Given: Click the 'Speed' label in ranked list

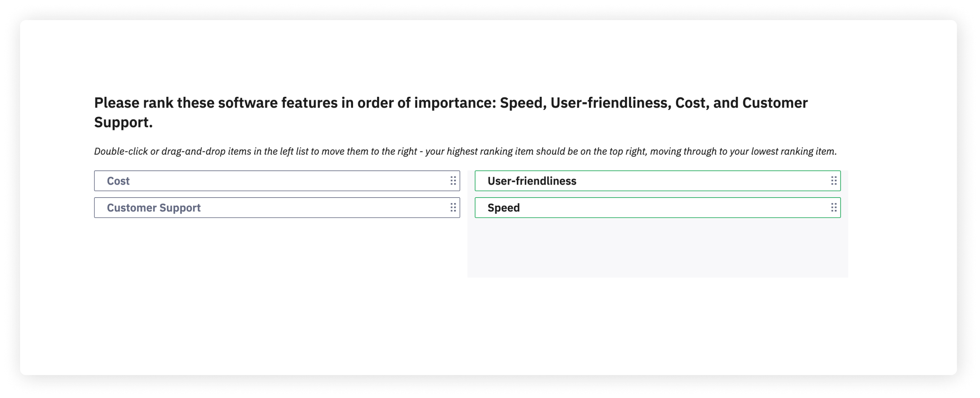Looking at the screenshot, I should (x=503, y=208).
